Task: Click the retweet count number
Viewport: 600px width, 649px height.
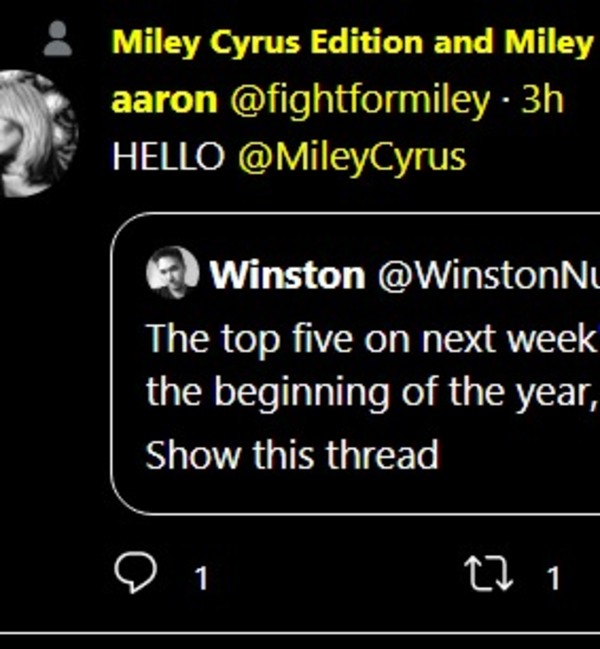Action: click(x=552, y=577)
